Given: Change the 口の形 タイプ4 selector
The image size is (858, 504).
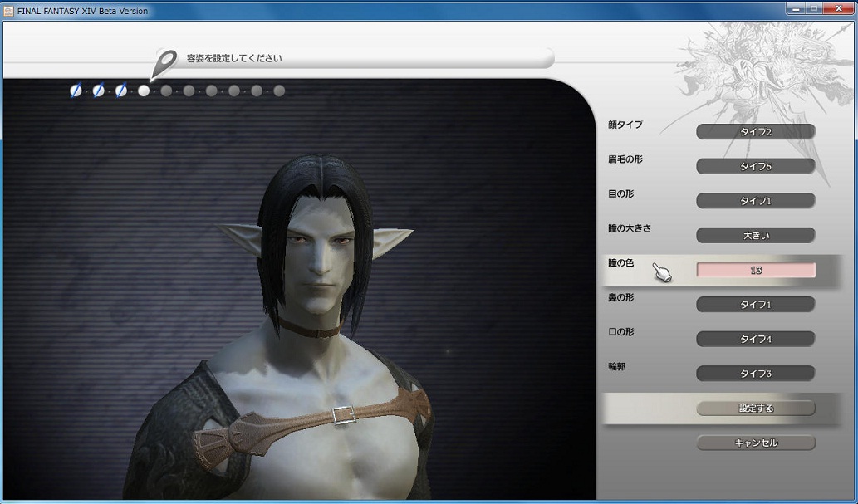Looking at the screenshot, I should tap(756, 339).
